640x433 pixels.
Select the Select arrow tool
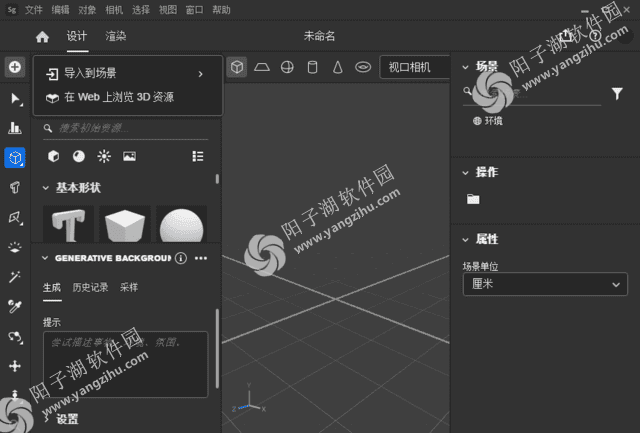pyautogui.click(x=15, y=98)
